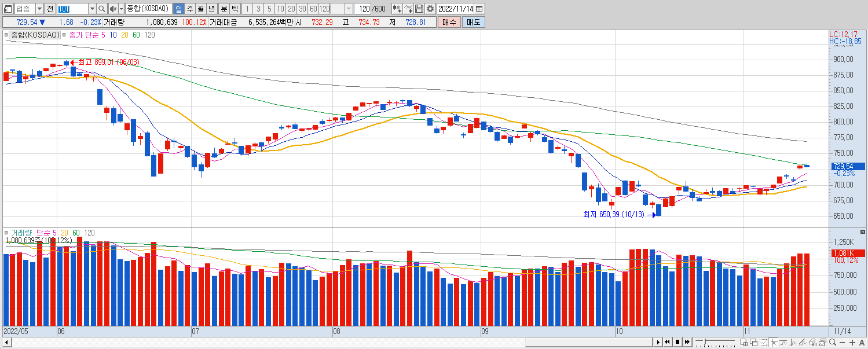The width and height of the screenshot is (868, 349).
Task: Stop the chart replay
Action: click(x=677, y=343)
